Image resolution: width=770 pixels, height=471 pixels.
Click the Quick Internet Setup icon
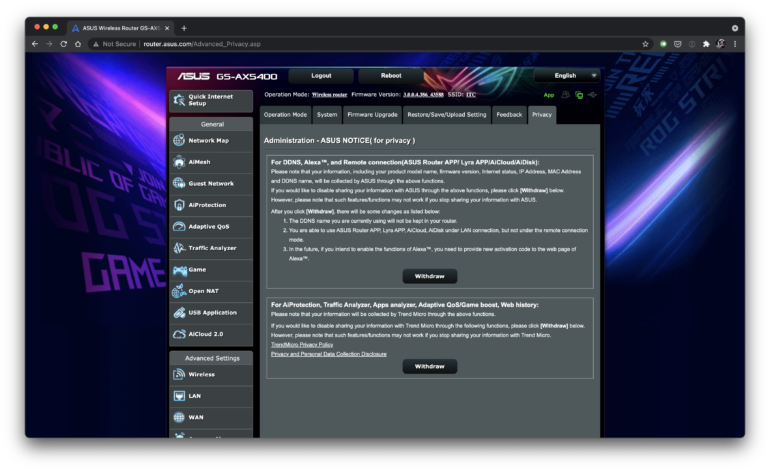179,100
